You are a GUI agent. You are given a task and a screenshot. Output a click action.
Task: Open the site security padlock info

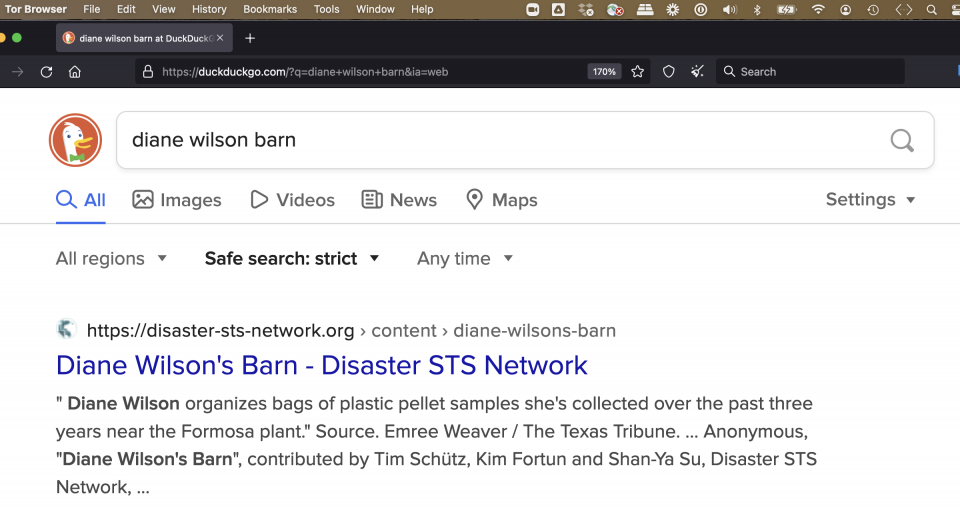[x=148, y=72]
